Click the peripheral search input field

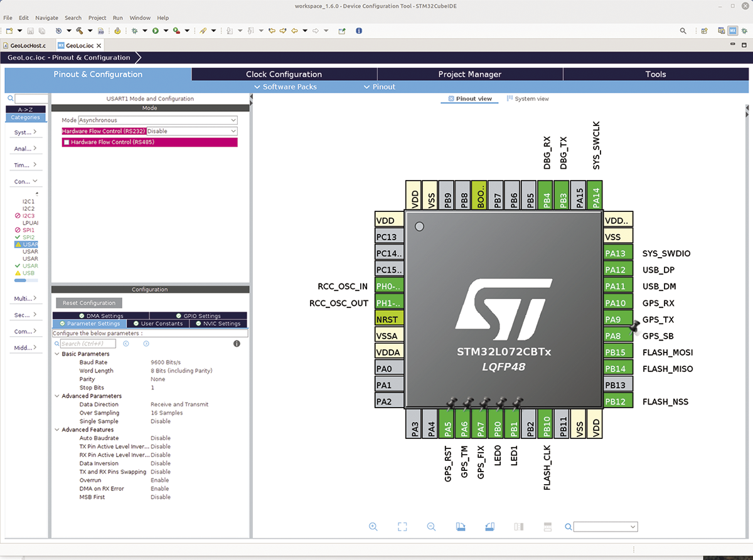[31, 99]
